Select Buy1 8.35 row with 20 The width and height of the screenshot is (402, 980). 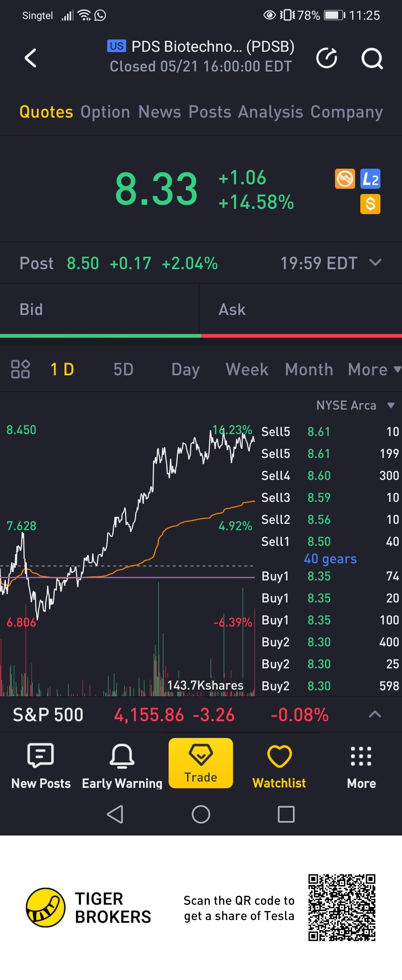click(x=330, y=598)
